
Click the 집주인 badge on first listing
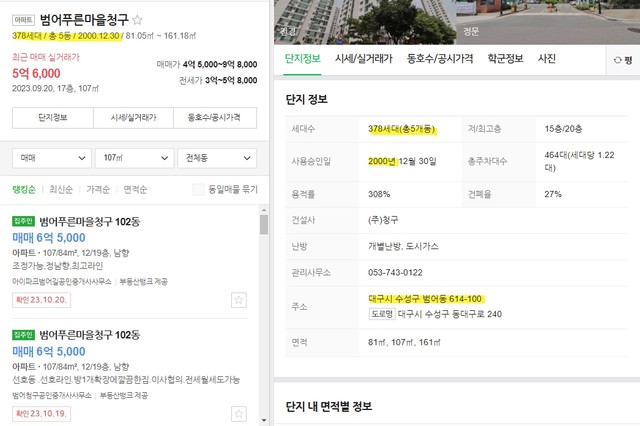pos(23,221)
